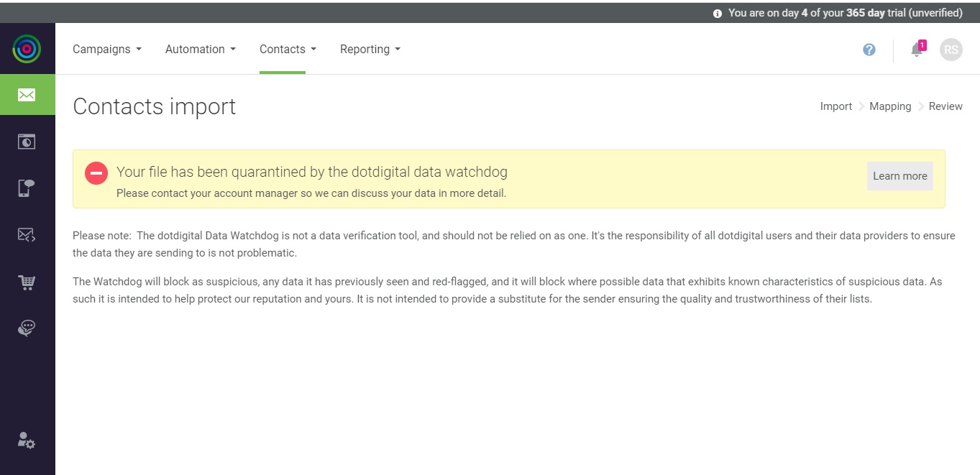The image size is (980, 475).
Task: Go to the Review breadcrumb step
Action: coord(945,106)
